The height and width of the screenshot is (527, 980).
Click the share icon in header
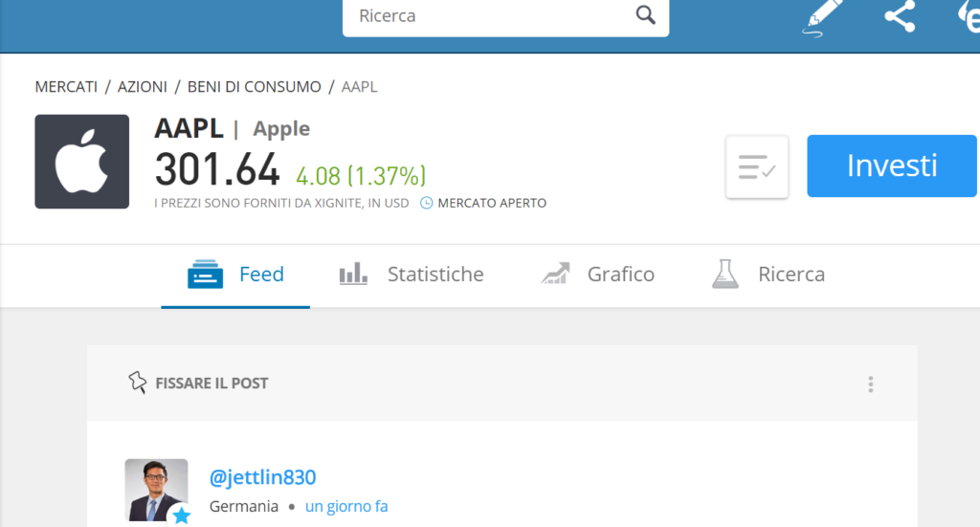pyautogui.click(x=900, y=15)
